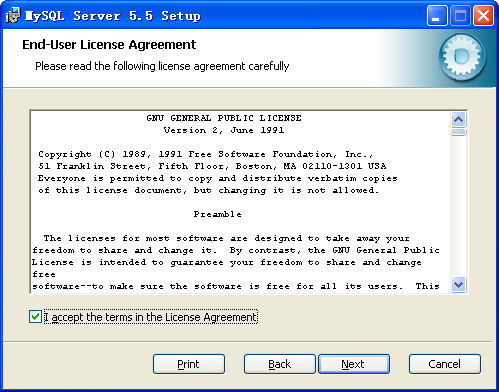Uncheck the accept license terms checkbox
The image size is (499, 392).
[35, 317]
